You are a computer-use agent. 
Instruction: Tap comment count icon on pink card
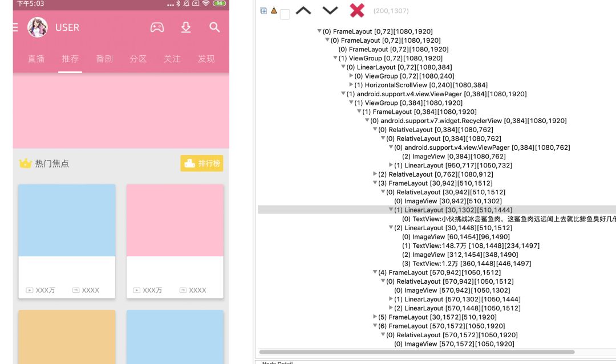click(183, 291)
